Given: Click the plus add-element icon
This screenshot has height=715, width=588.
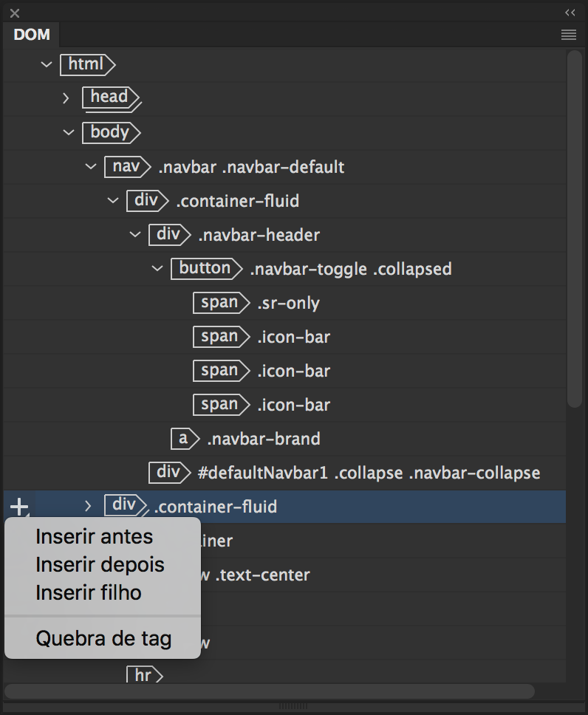Looking at the screenshot, I should [19, 507].
